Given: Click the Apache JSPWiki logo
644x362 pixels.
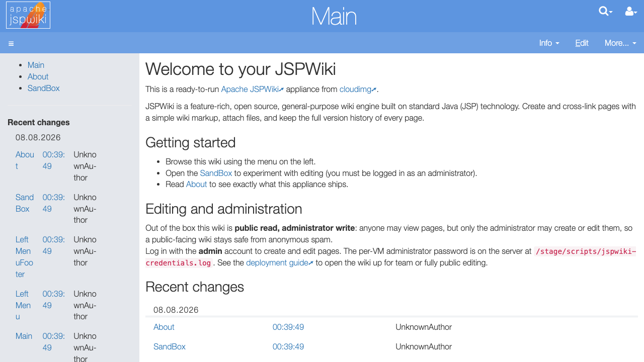Looking at the screenshot, I should (28, 15).
